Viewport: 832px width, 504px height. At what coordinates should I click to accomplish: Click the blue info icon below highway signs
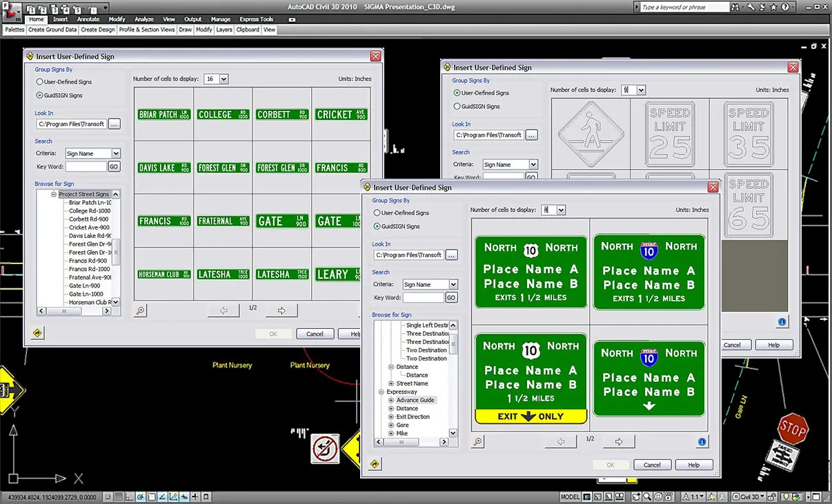point(702,442)
